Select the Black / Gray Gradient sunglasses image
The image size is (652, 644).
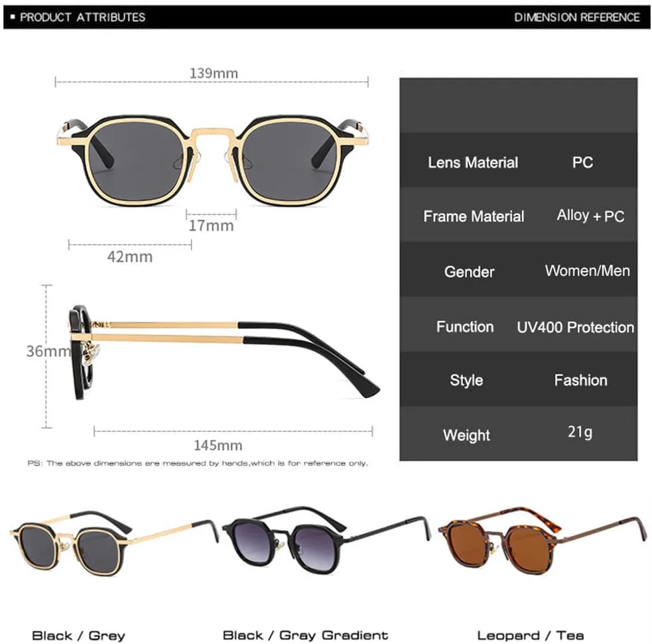tap(326, 540)
